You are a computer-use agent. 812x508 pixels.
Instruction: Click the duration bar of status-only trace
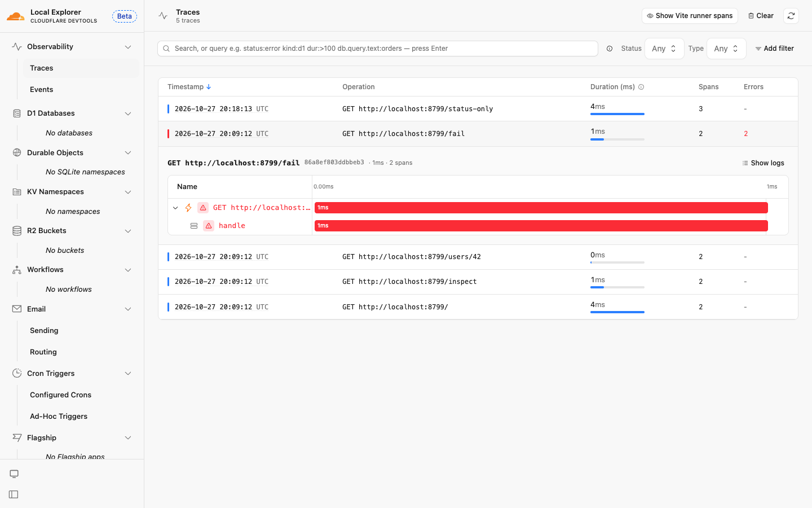(x=617, y=114)
